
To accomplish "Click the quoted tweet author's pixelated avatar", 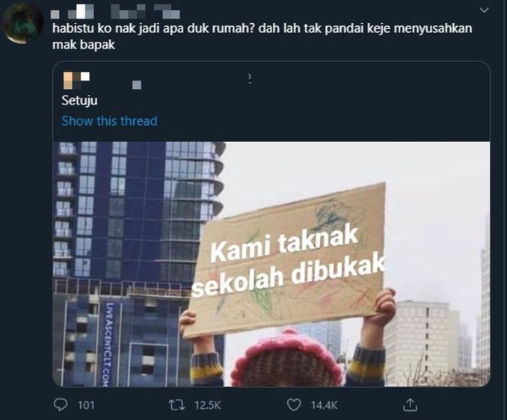I will (76, 81).
